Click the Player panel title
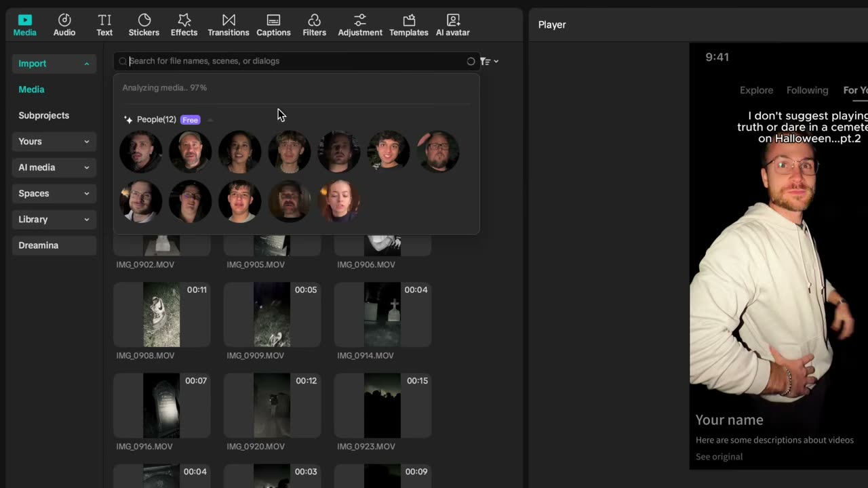 pyautogui.click(x=552, y=24)
